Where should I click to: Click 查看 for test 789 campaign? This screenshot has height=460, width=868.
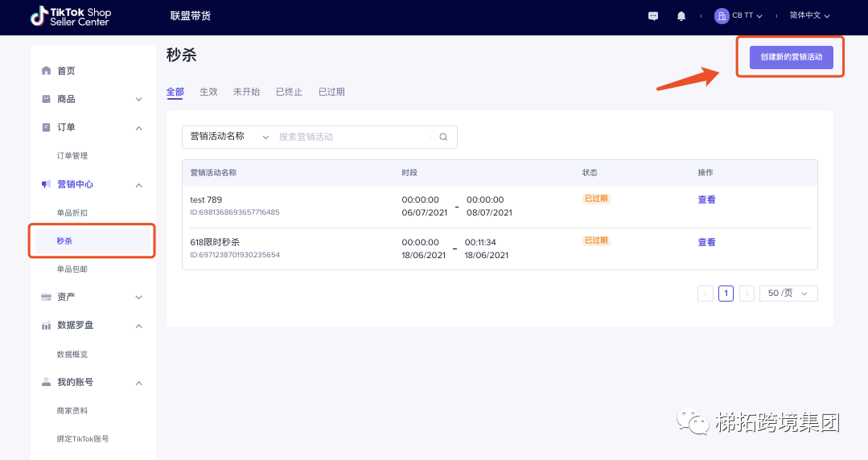(706, 200)
